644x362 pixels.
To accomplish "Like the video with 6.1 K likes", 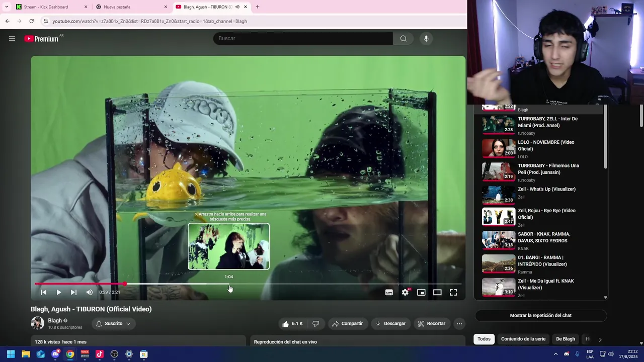I will (x=292, y=324).
